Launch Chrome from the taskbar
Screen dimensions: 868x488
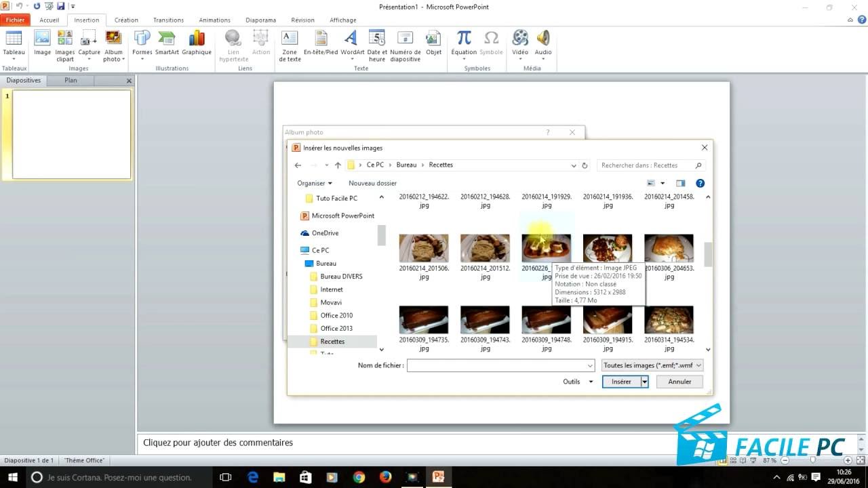click(359, 476)
